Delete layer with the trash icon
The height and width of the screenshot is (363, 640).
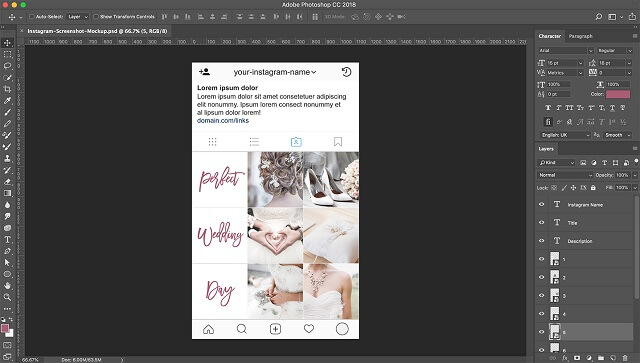pyautogui.click(x=625, y=358)
